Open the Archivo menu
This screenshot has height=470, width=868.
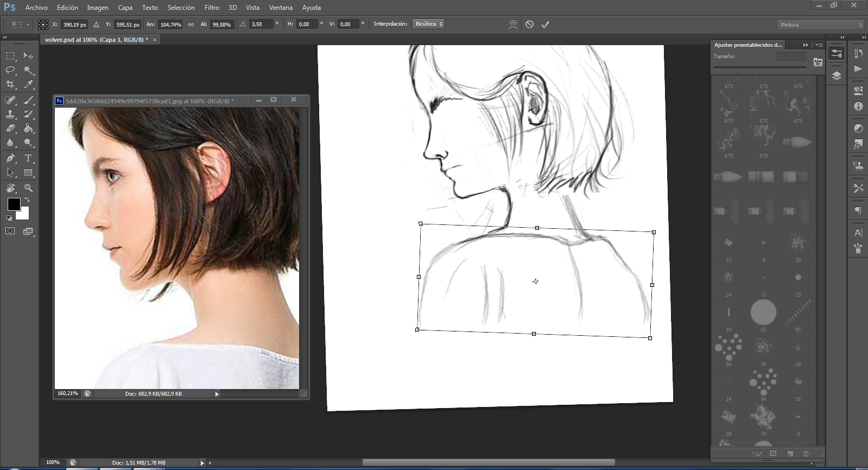coord(36,8)
